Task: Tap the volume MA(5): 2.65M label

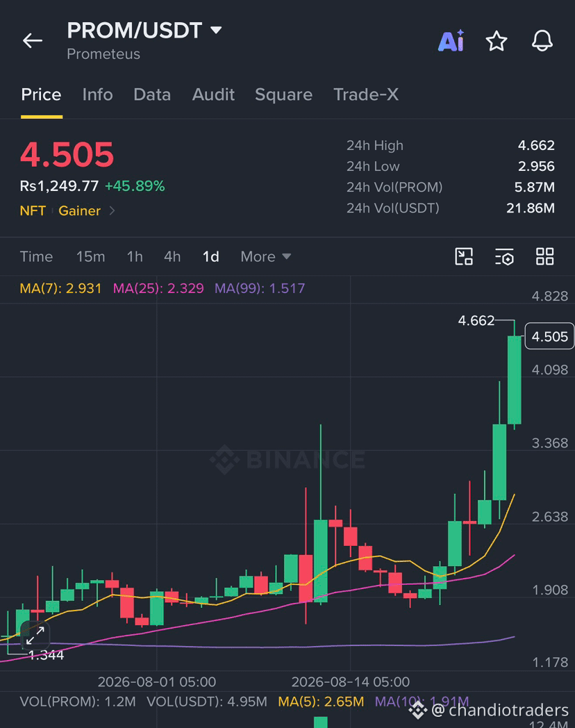Action: (321, 702)
